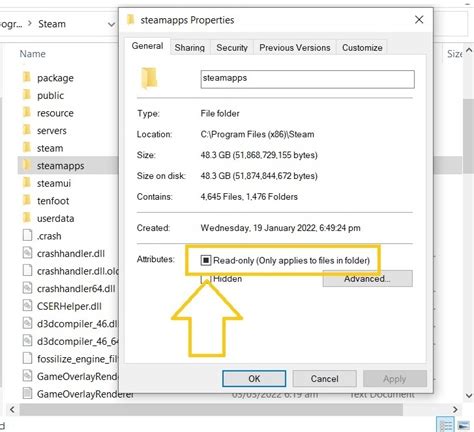Click the steamui folder icon

click(27, 183)
